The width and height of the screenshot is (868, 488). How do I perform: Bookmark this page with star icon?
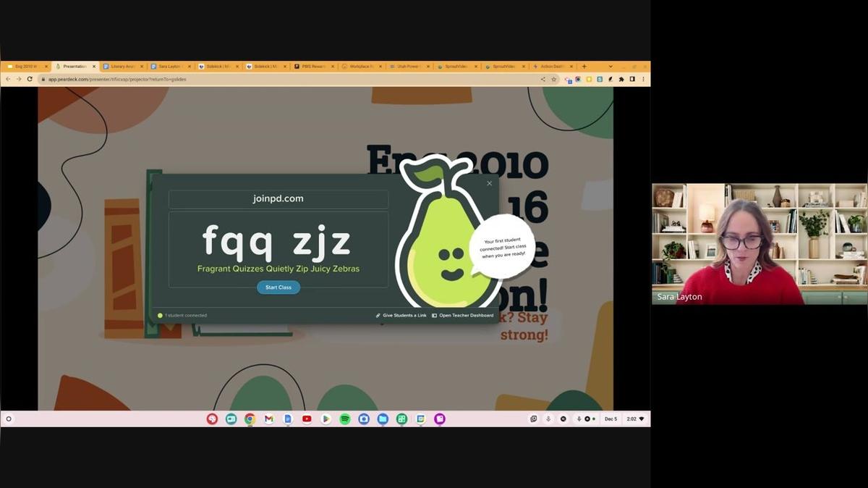tap(554, 79)
